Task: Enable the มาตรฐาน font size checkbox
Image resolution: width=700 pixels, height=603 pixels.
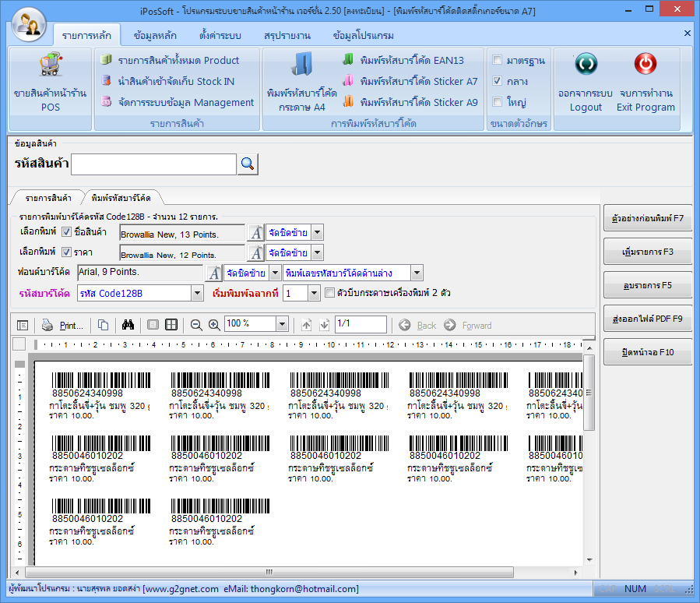Action: (497, 60)
